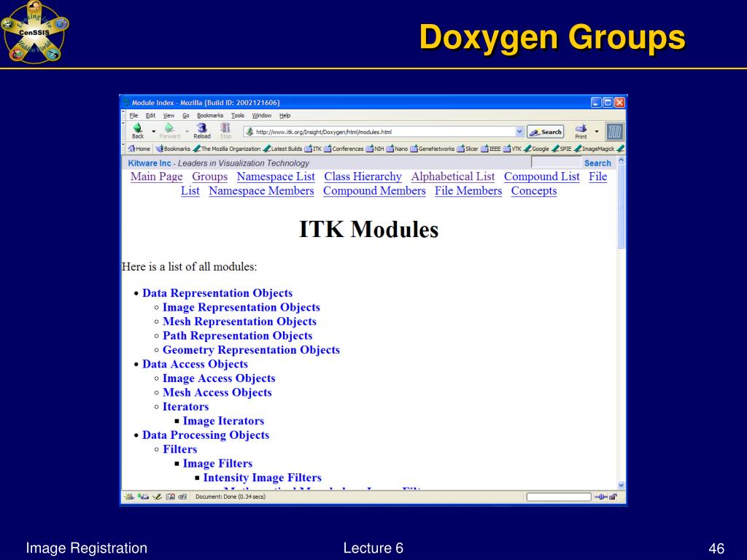Click the Address Book status bar icon
This screenshot has height=560, width=747.
[x=170, y=497]
